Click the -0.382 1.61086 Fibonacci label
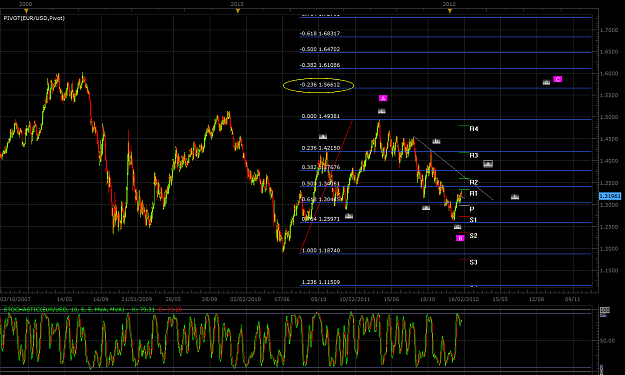Screen dimensions: 625x375 tap(320, 65)
